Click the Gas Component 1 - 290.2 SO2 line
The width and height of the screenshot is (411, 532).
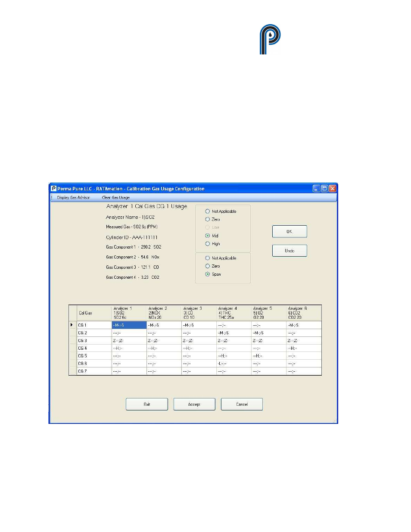[134, 247]
